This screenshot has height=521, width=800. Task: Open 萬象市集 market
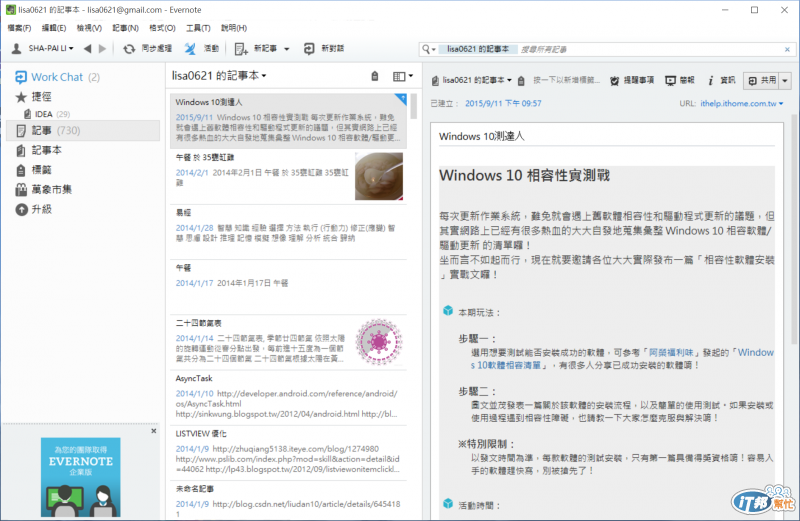click(44, 189)
